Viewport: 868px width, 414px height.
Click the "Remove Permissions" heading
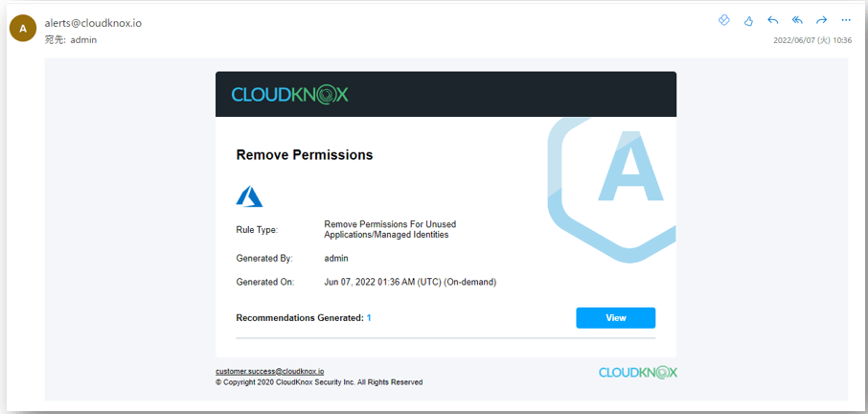pyautogui.click(x=305, y=155)
